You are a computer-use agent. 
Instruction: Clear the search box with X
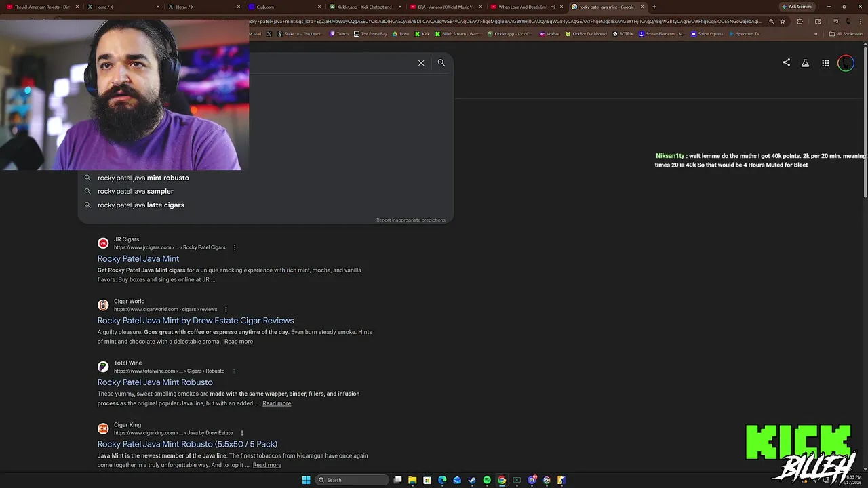421,63
